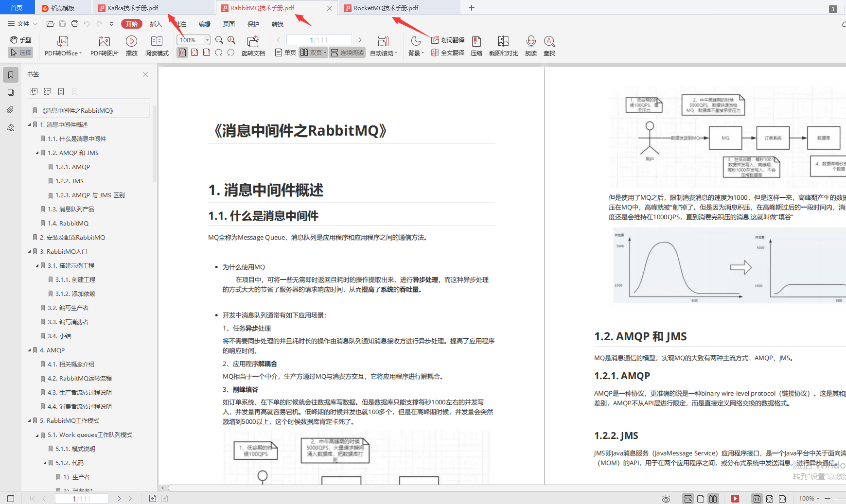Screen dimensions: 846x504
Task: Select the Hand tool
Action: tap(20, 40)
